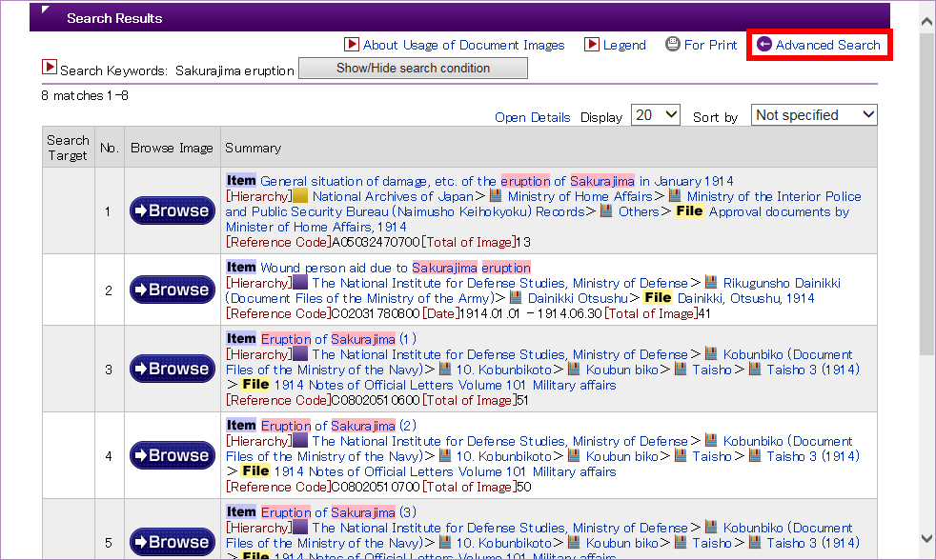This screenshot has height=560, width=936.
Task: Click the purple institute icon in result 2 hierarchy
Action: pos(300,282)
